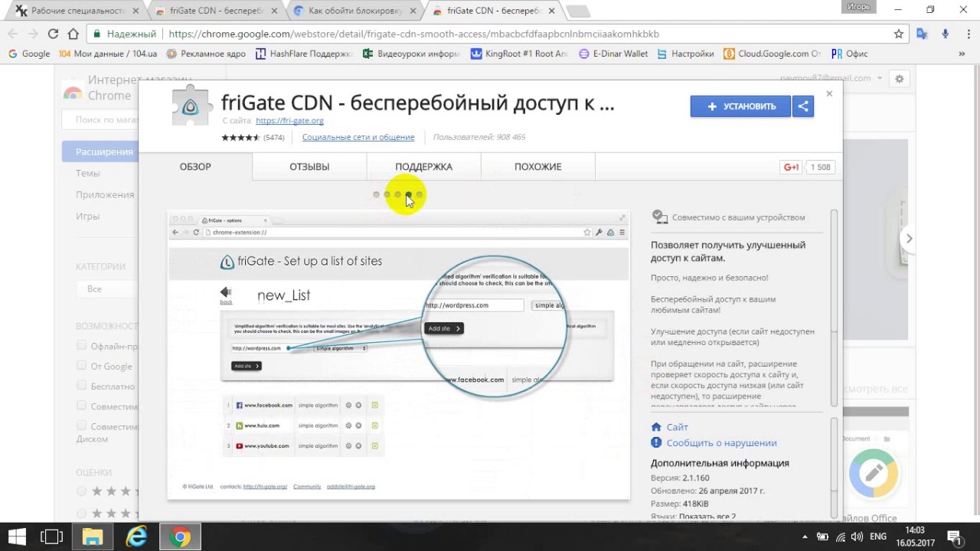The image size is (980, 551).
Task: Select Темы in store sidebar
Action: tap(88, 173)
